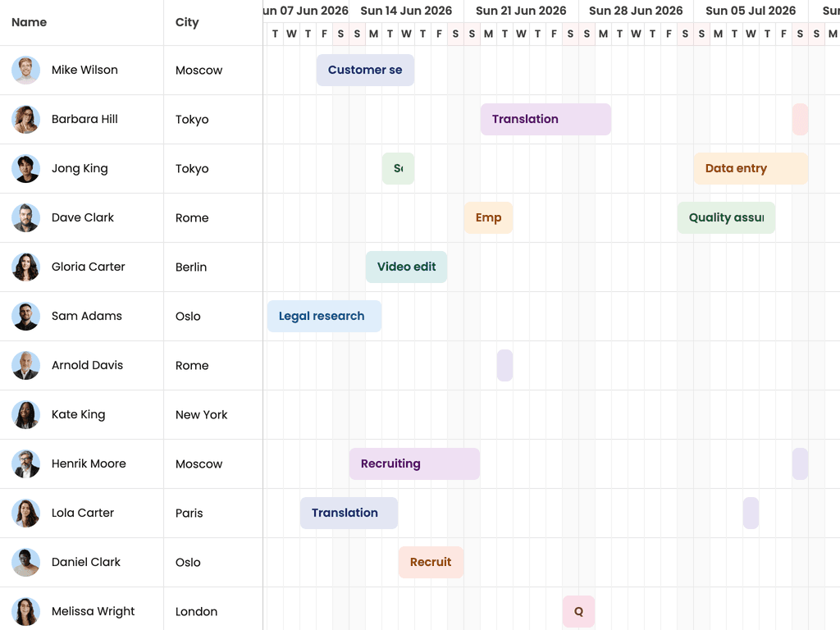Click the Emp event in Dave Clark's row
The height and width of the screenshot is (630, 840).
click(489, 218)
